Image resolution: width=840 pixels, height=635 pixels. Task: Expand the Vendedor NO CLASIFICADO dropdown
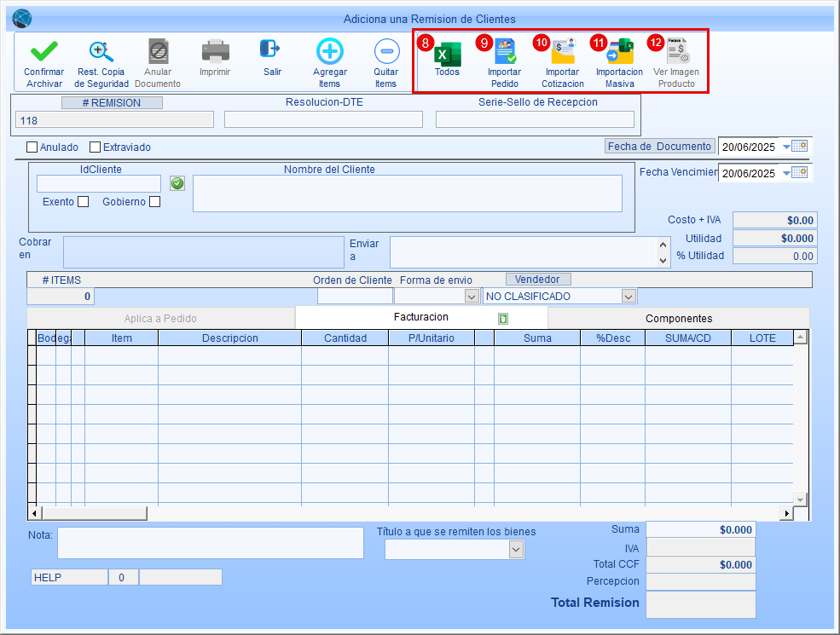point(629,297)
